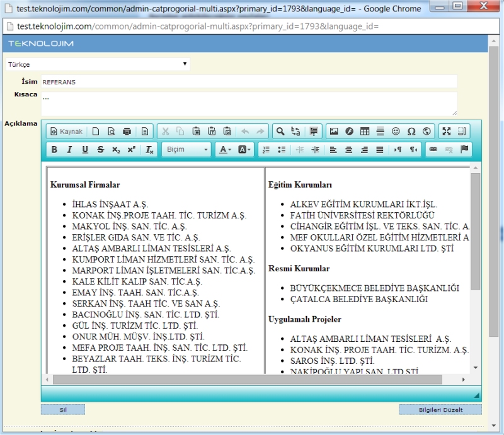Viewport: 504px width, 435px height.
Task: Open the Türkçe language dropdown
Action: coord(98,64)
